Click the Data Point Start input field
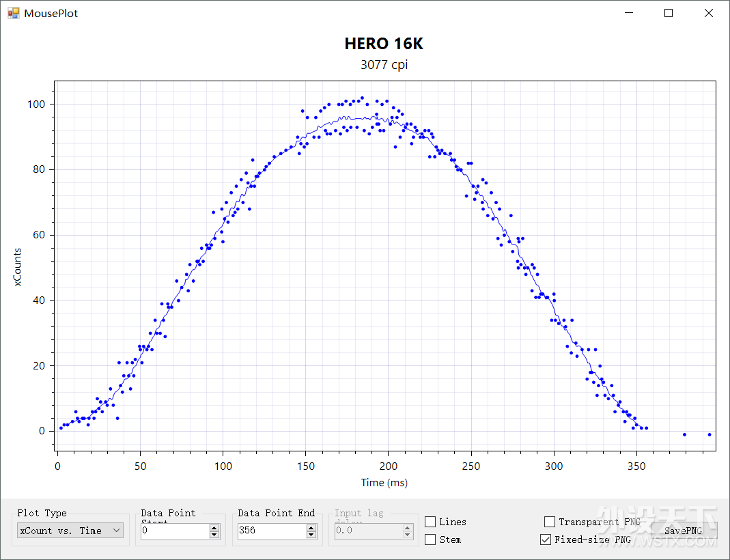 175,531
